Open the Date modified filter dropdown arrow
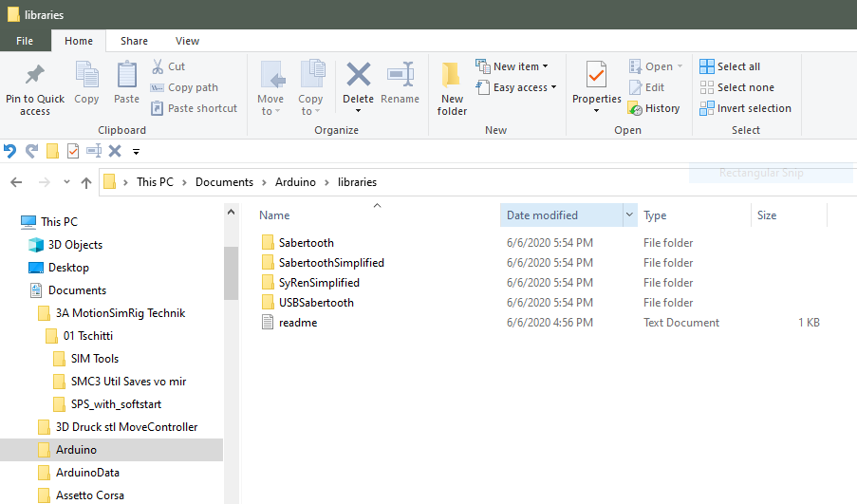 pos(629,215)
